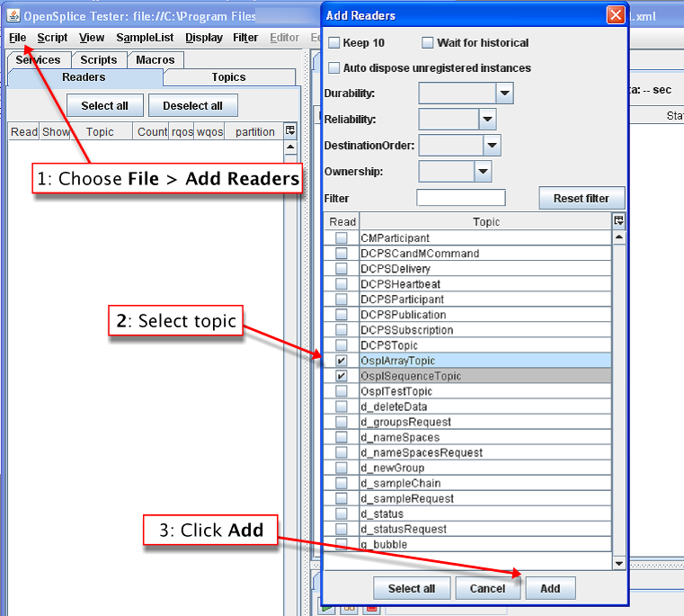The height and width of the screenshot is (616, 684).
Task: Open the File menu
Action: (18, 38)
